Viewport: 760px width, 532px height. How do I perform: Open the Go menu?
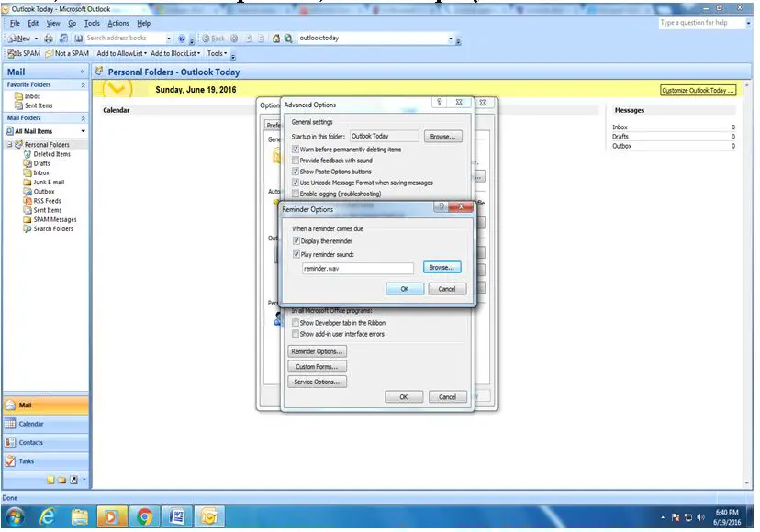click(72, 23)
